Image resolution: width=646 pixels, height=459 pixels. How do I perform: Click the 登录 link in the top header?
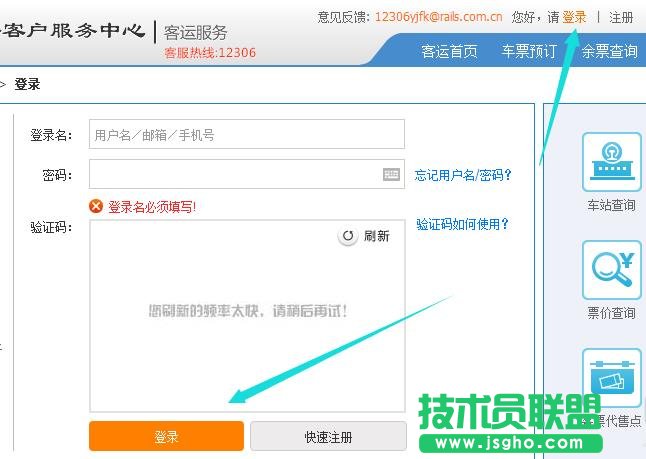(x=574, y=17)
